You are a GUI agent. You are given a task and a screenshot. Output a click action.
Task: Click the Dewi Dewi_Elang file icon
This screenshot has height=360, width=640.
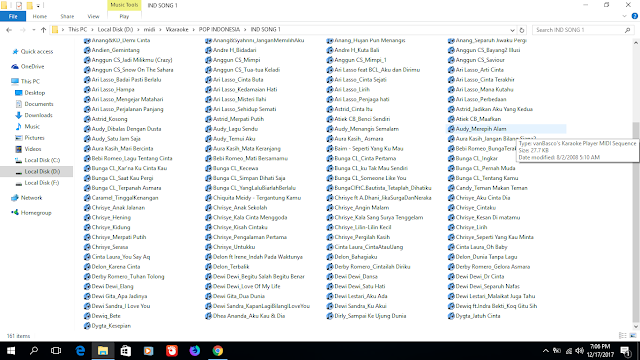click(87, 287)
